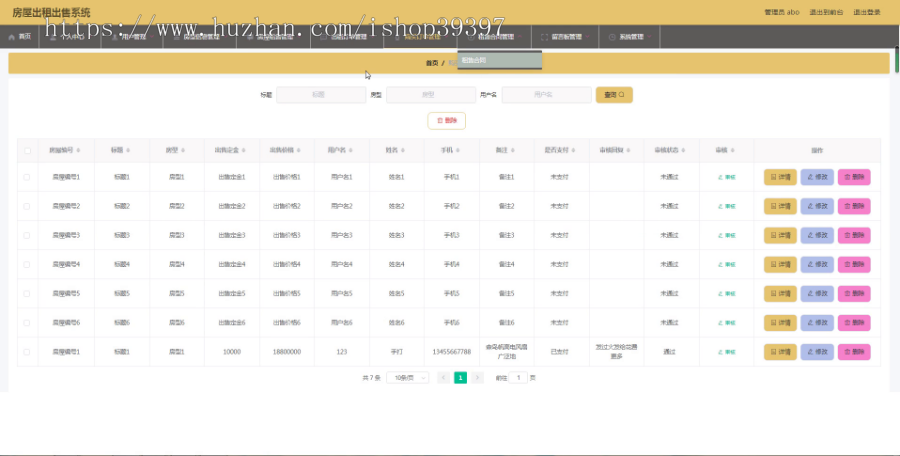Sort table by 手机 column arrows

pyautogui.click(x=457, y=150)
